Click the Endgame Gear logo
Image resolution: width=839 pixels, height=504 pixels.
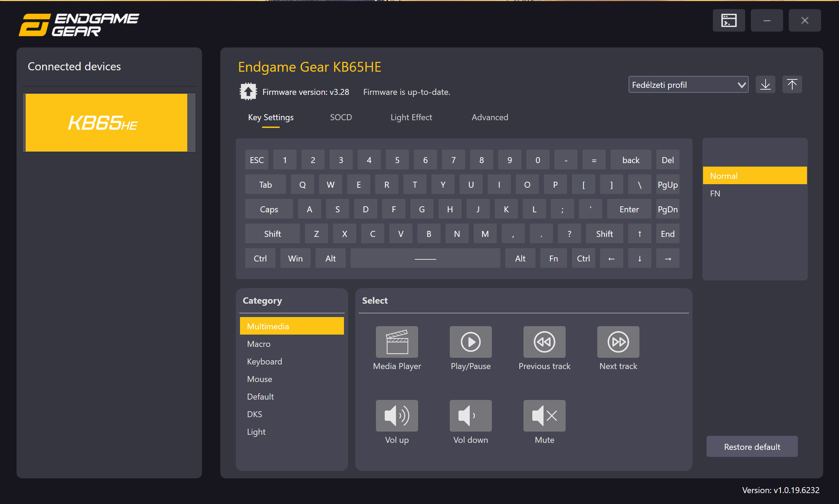pyautogui.click(x=79, y=25)
